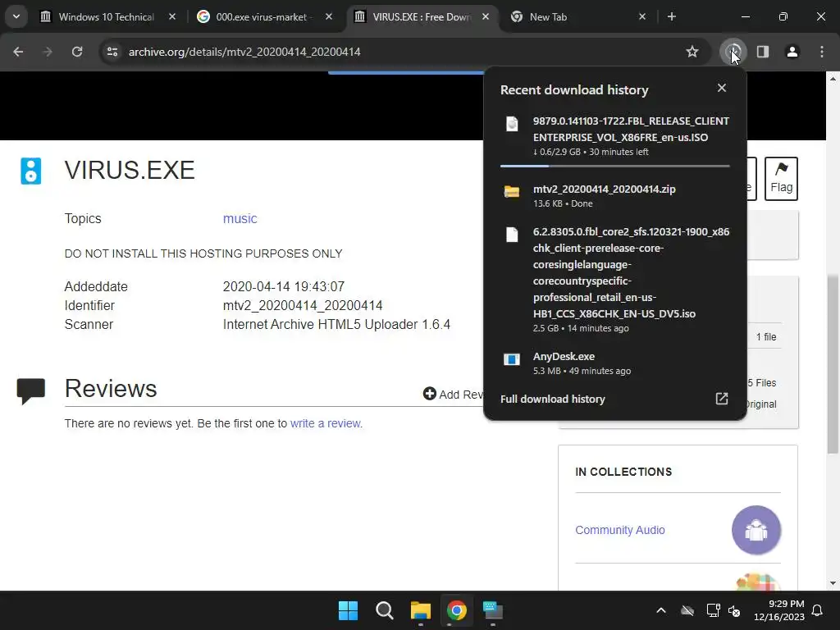
Task: Open network status tray icon
Action: pyautogui.click(x=713, y=610)
